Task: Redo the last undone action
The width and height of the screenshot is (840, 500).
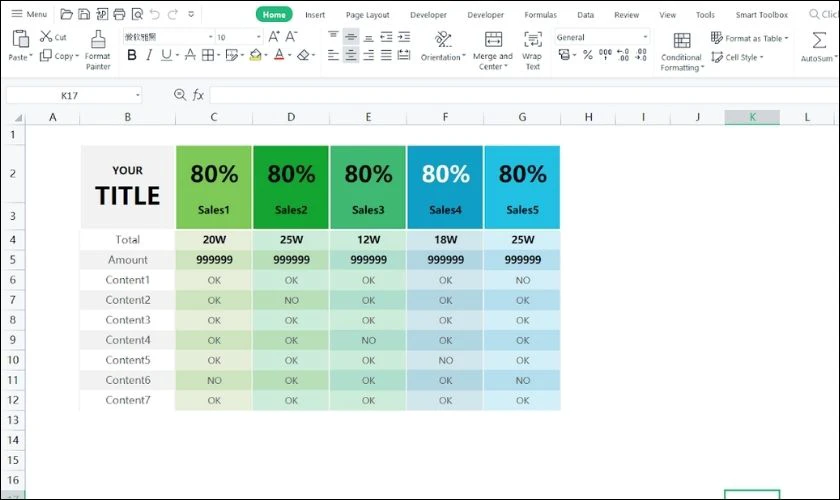Action: coord(172,14)
